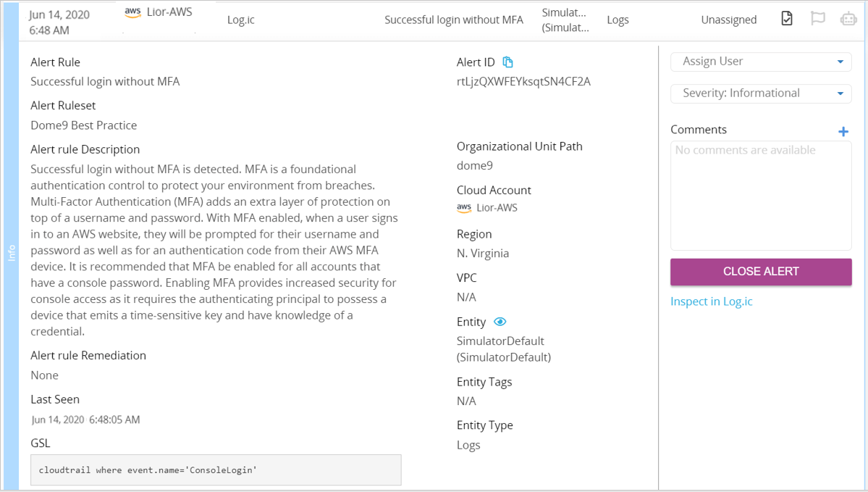Click the Unassigned status in header row
This screenshot has width=868, height=492.
(728, 20)
